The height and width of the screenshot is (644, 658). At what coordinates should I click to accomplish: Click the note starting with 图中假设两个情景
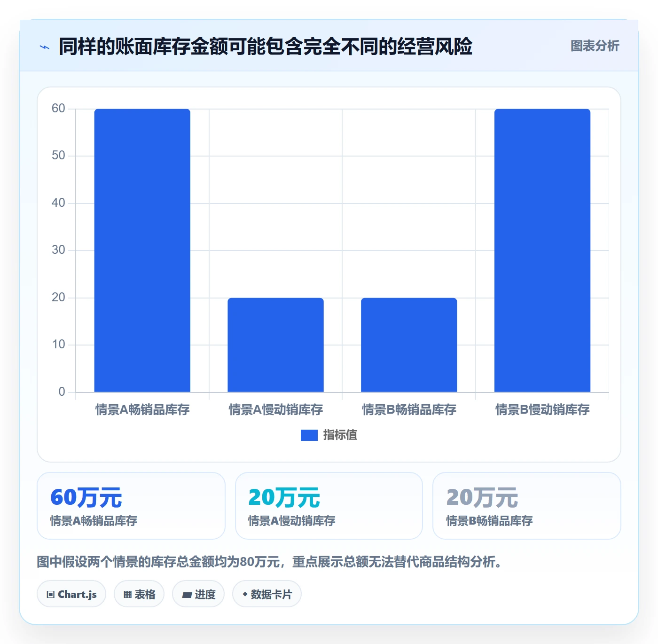tap(269, 562)
